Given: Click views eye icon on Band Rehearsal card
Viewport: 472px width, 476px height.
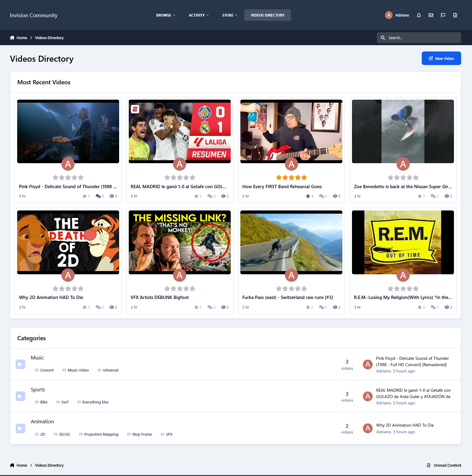Looking at the screenshot, I should click(x=335, y=196).
